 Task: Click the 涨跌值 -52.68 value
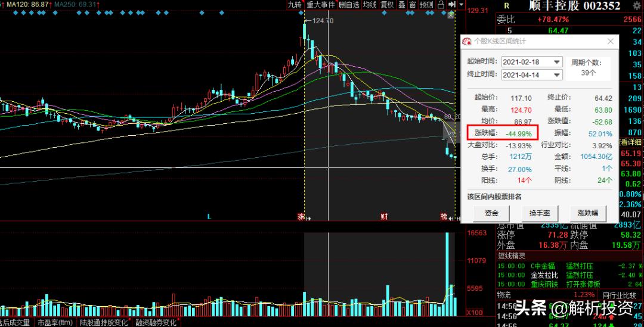tap(602, 122)
